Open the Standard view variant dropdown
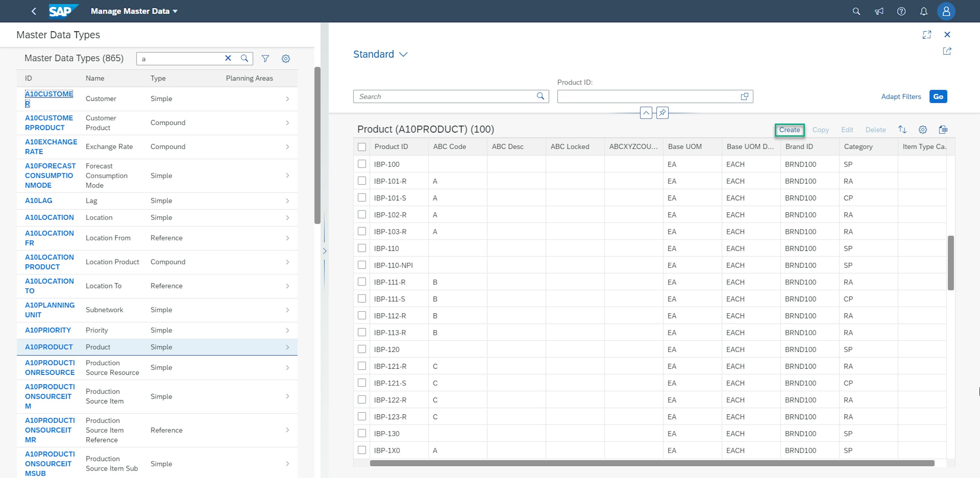 pyautogui.click(x=380, y=54)
